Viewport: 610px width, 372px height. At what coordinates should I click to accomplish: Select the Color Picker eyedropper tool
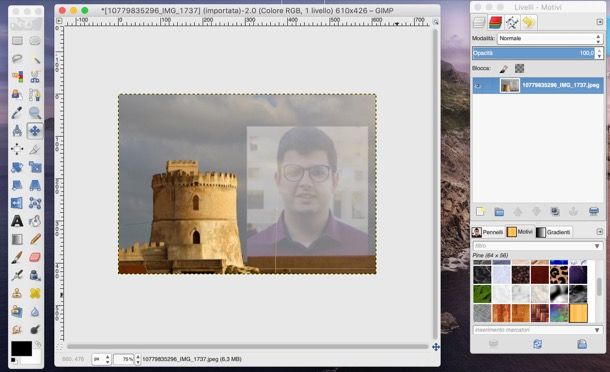pyautogui.click(x=17, y=113)
